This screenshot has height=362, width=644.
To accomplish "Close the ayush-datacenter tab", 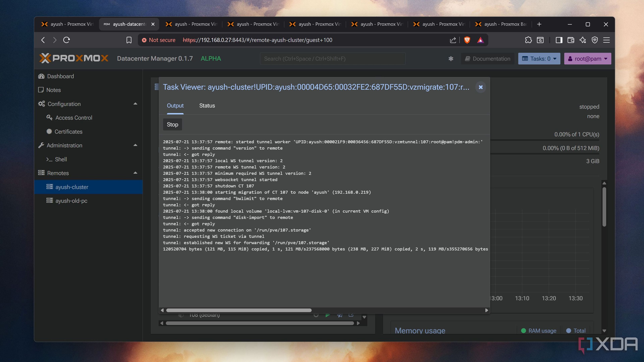I will click(x=153, y=24).
